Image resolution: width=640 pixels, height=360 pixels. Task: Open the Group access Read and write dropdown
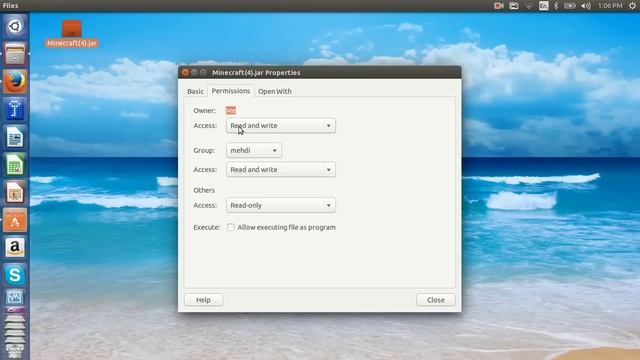tap(281, 169)
